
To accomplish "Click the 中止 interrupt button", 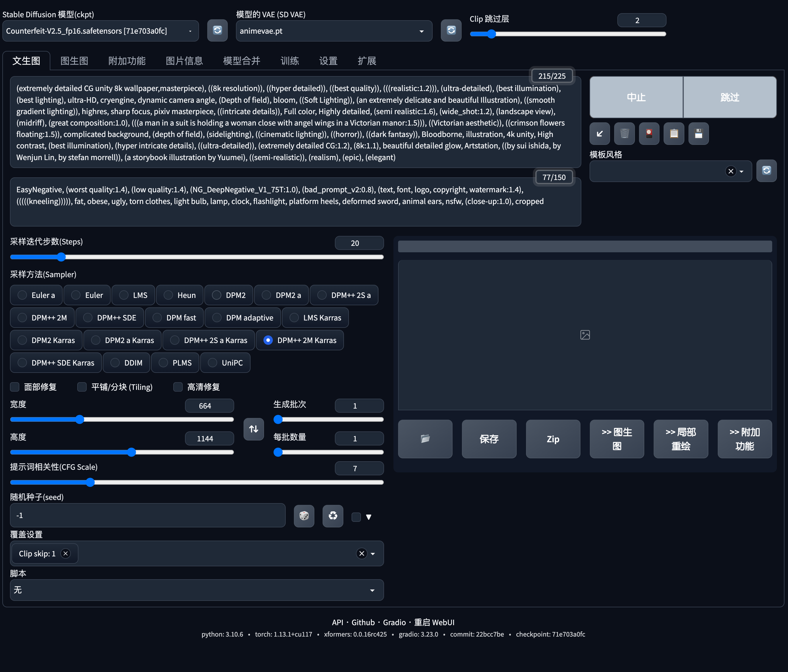I will click(636, 97).
